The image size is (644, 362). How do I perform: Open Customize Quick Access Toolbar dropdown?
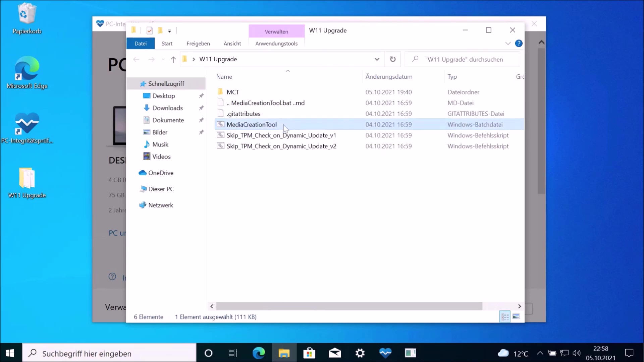pyautogui.click(x=170, y=31)
